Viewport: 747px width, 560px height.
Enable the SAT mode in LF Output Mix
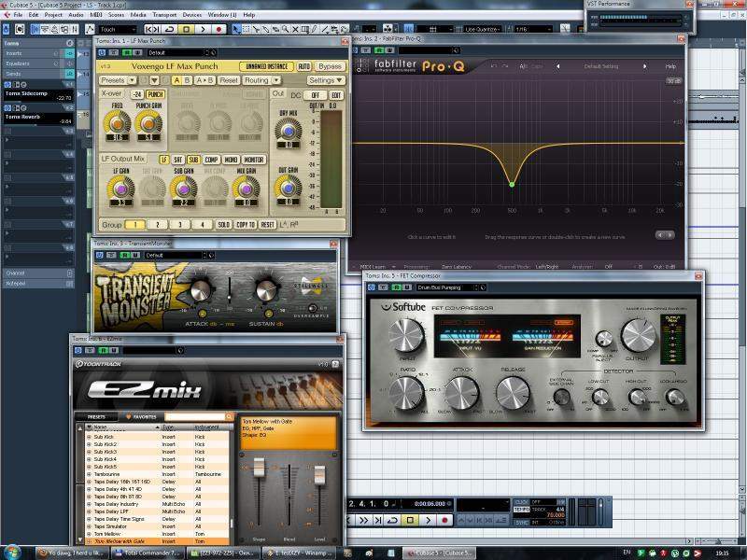pyautogui.click(x=177, y=160)
